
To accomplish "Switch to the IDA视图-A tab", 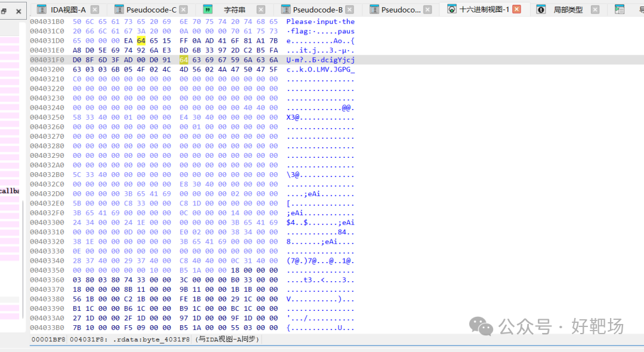I will [68, 10].
